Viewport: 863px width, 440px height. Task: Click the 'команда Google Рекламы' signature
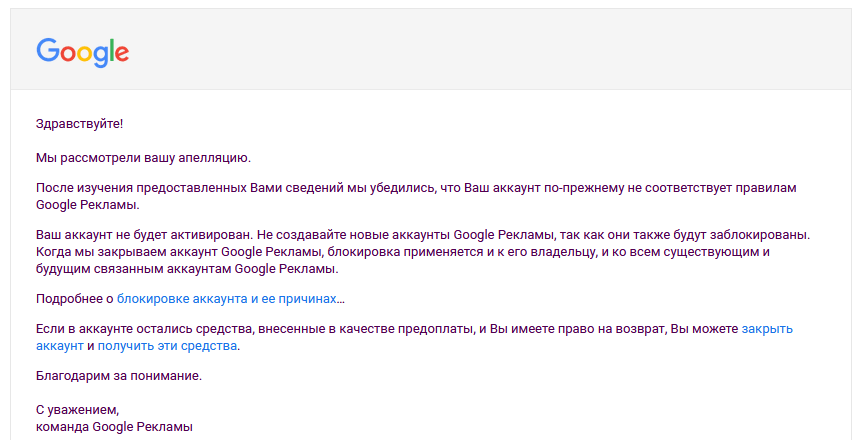(114, 427)
